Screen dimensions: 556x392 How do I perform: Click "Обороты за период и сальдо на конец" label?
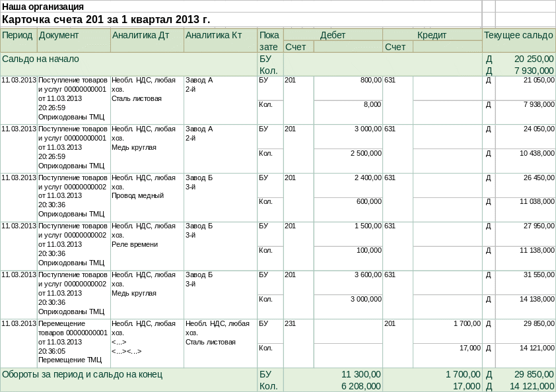83,374
